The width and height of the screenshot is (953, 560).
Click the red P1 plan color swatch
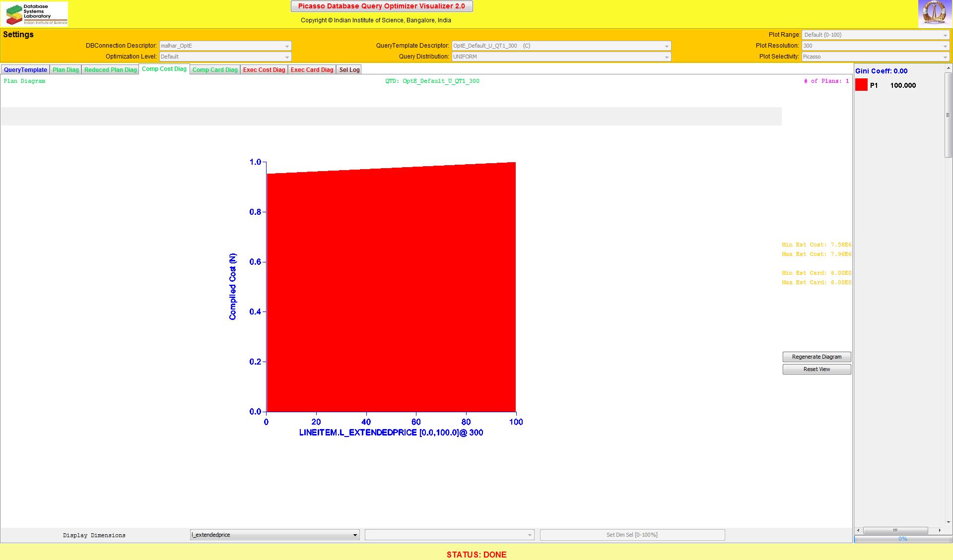click(861, 85)
